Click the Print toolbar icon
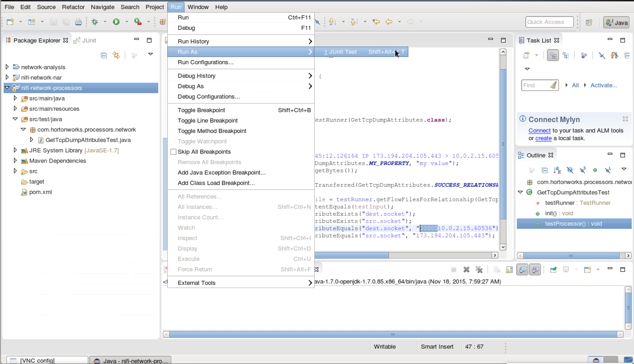 click(78, 22)
